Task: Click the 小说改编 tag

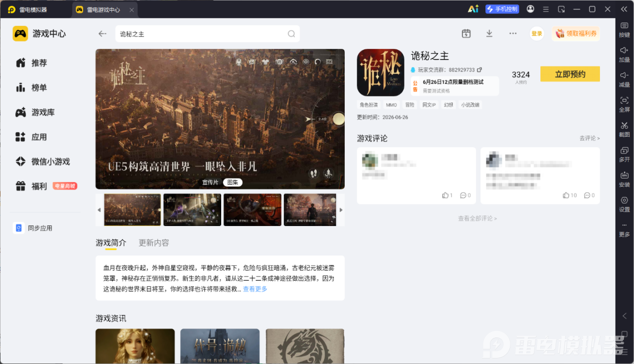Action: [470, 105]
